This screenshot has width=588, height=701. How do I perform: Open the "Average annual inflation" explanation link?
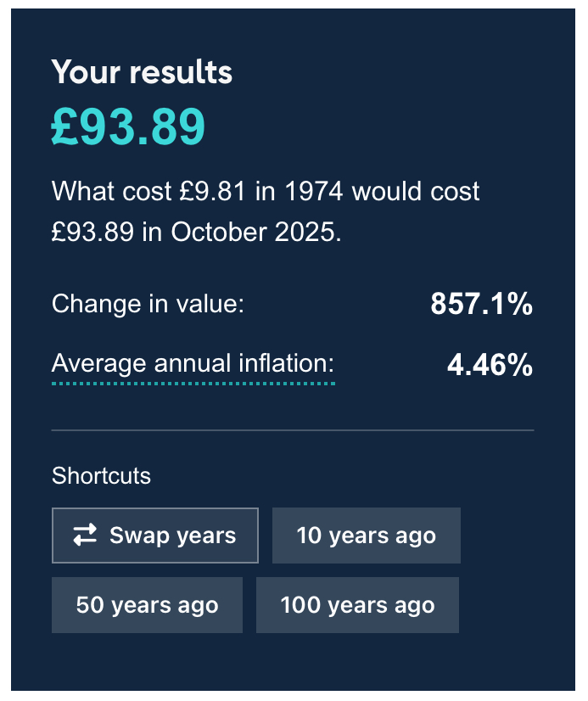click(193, 364)
